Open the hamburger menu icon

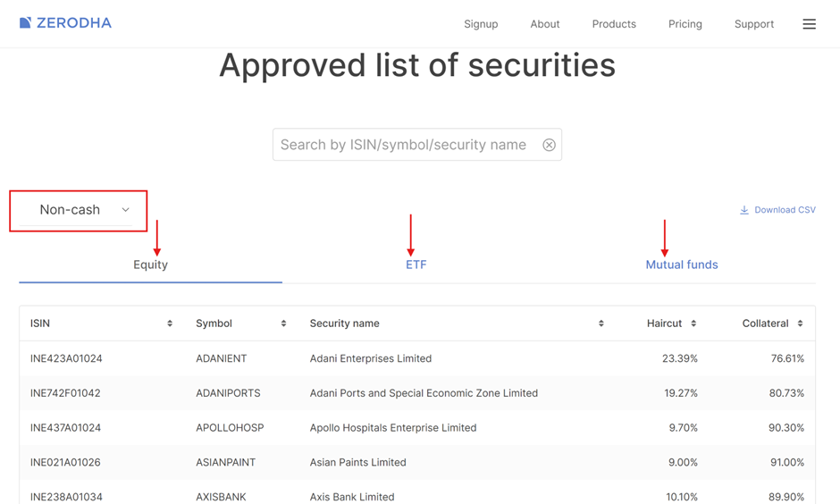click(x=809, y=24)
